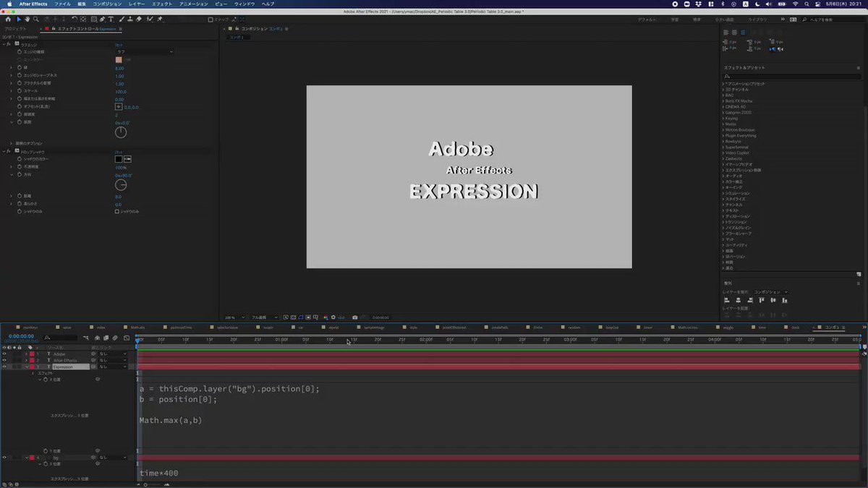This screenshot has width=868, height=488.
Task: Toggle the shadow only checkbox
Action: click(x=117, y=211)
